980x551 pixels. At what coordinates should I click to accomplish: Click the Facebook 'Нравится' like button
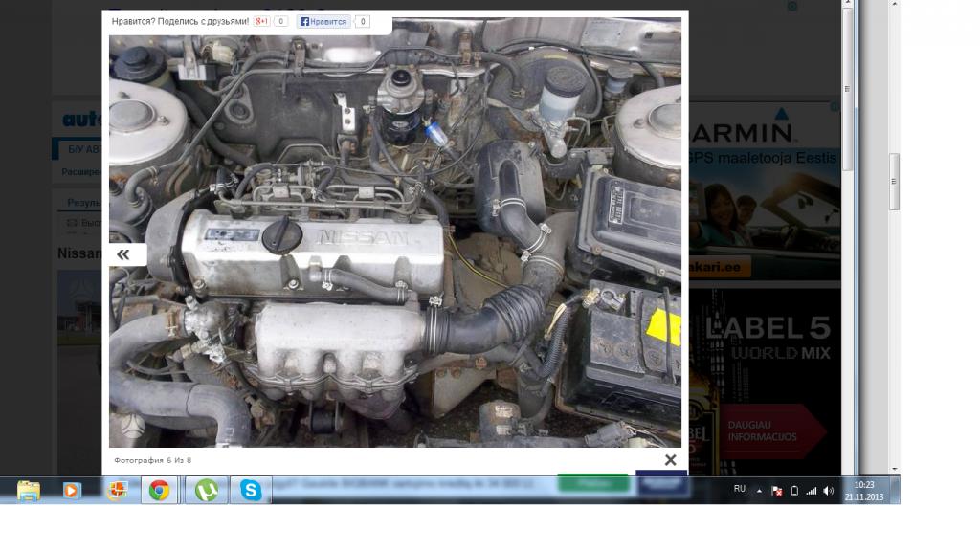pyautogui.click(x=323, y=21)
